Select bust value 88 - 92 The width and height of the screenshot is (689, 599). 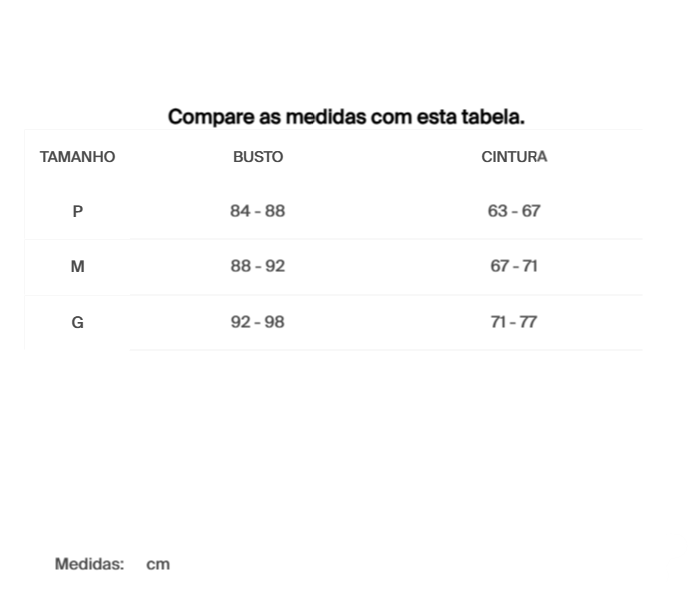[258, 266]
